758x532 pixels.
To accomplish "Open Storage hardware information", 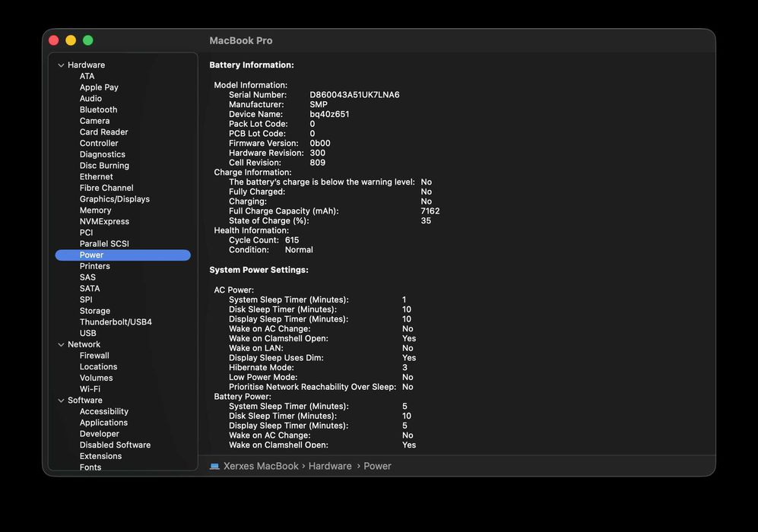I will (95, 311).
